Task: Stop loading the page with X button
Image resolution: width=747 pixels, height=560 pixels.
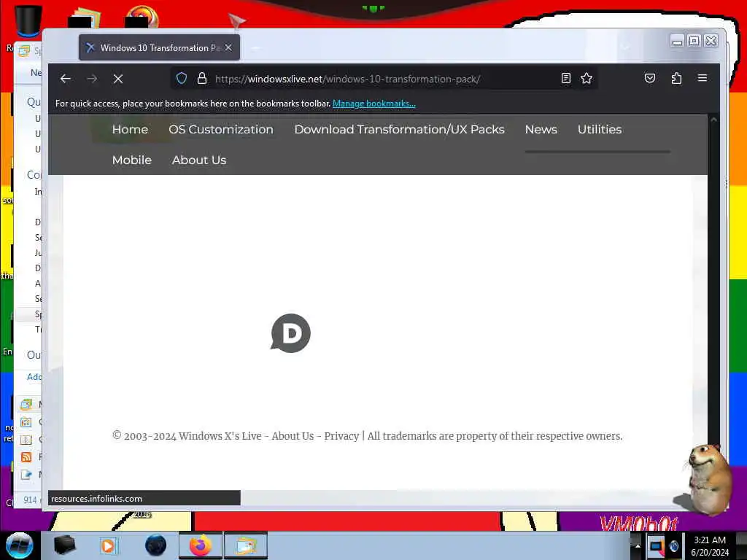Action: coord(118,79)
